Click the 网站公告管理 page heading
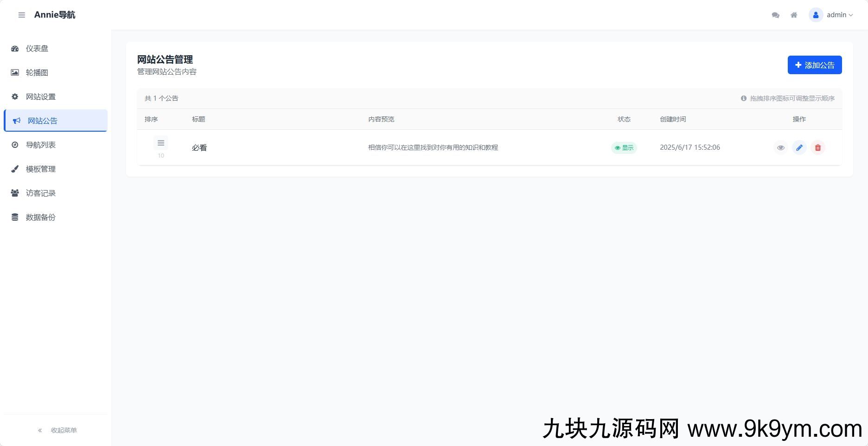Image resolution: width=868 pixels, height=446 pixels. pyautogui.click(x=165, y=59)
